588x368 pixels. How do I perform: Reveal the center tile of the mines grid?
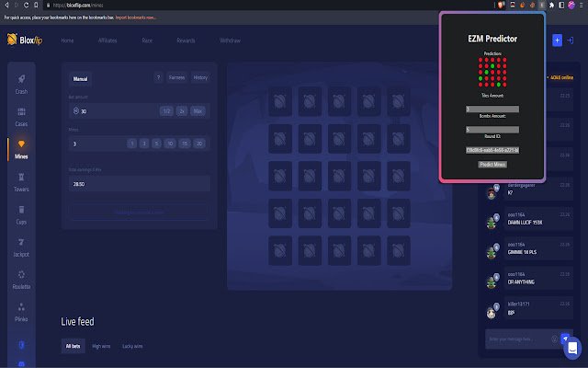[x=339, y=176]
